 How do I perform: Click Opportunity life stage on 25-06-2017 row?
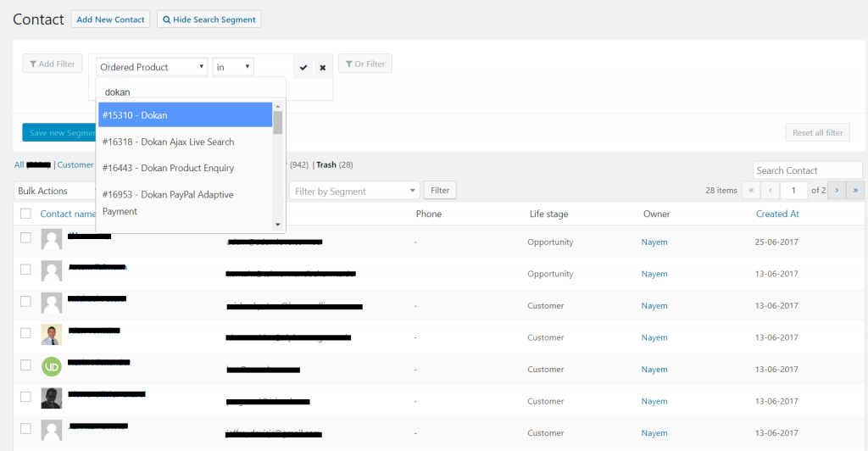[550, 242]
